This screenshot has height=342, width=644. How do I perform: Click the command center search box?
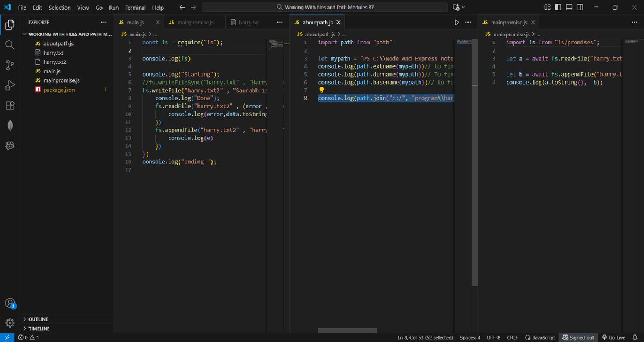click(326, 8)
